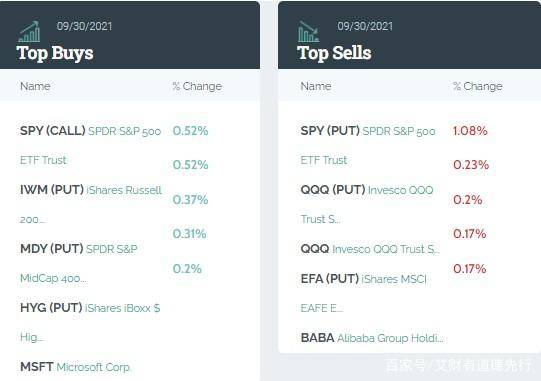Sort Top Buys by % Change column
The width and height of the screenshot is (541, 381).
197,86
